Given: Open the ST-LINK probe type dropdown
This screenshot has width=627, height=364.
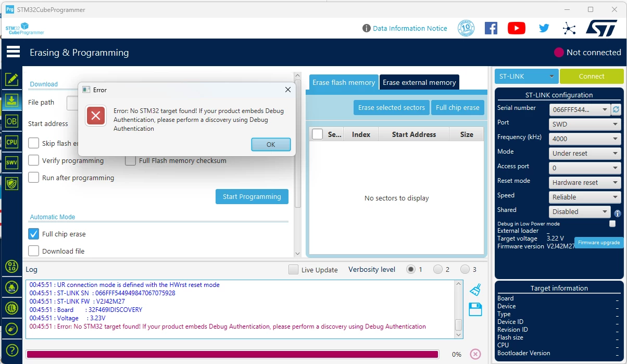Looking at the screenshot, I should [526, 76].
